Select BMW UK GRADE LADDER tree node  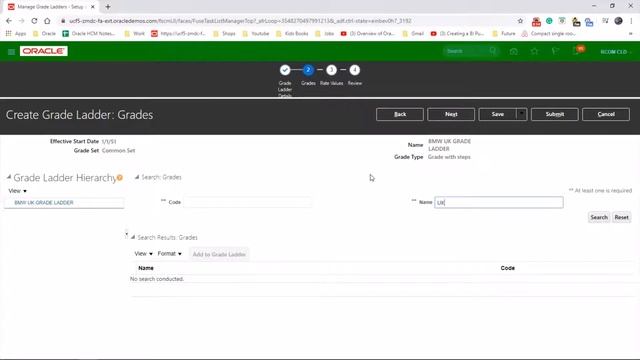pos(44,202)
